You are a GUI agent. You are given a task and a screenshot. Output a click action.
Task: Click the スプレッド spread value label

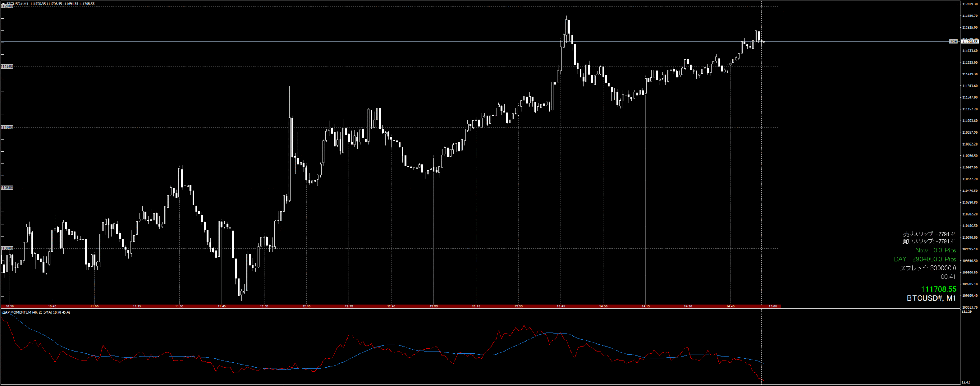pos(928,268)
